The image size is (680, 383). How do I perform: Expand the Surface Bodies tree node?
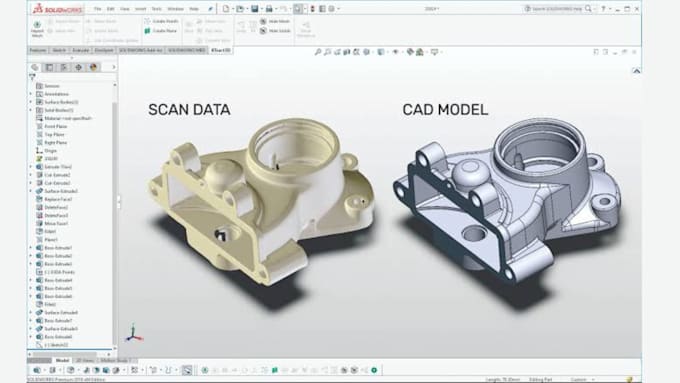point(31,102)
